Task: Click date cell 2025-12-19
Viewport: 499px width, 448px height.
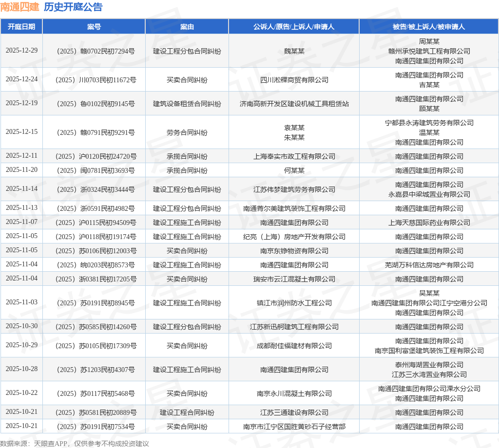Action: pos(21,103)
